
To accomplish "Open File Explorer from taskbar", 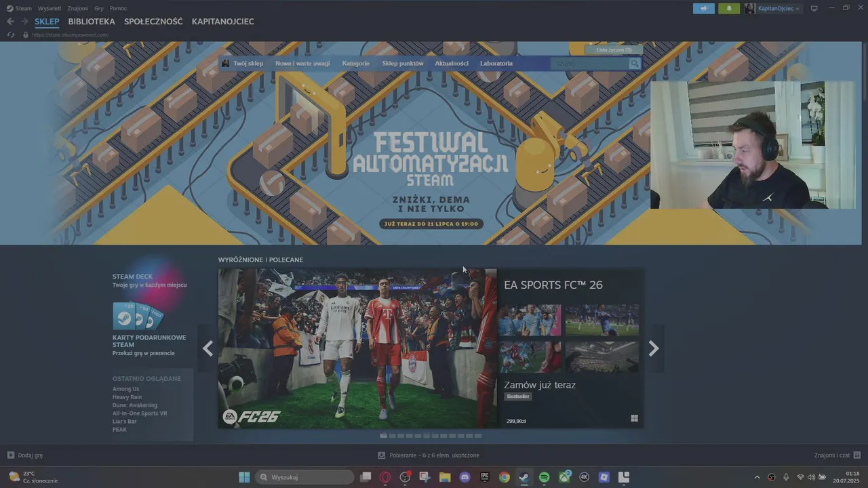I will (x=445, y=477).
